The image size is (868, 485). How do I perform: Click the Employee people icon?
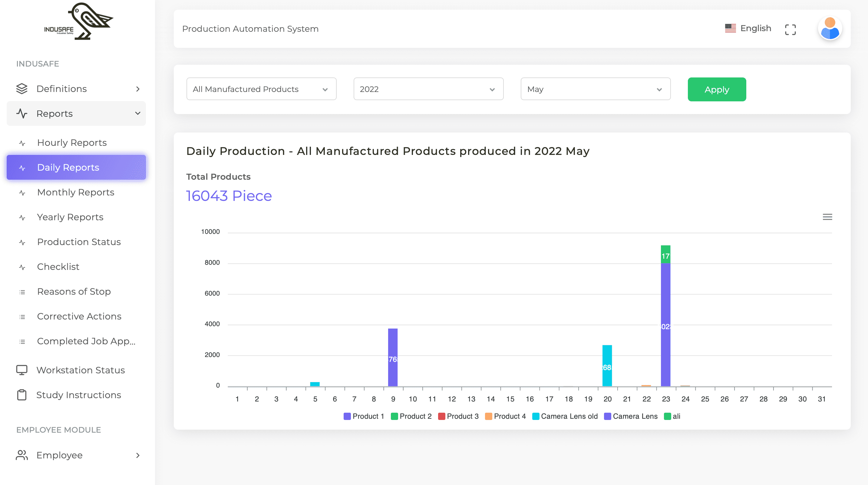click(22, 455)
